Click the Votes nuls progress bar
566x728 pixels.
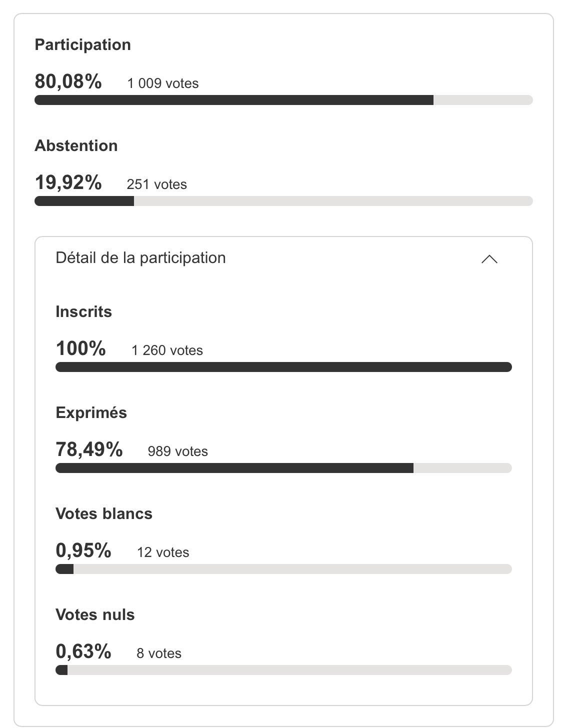[x=283, y=670]
